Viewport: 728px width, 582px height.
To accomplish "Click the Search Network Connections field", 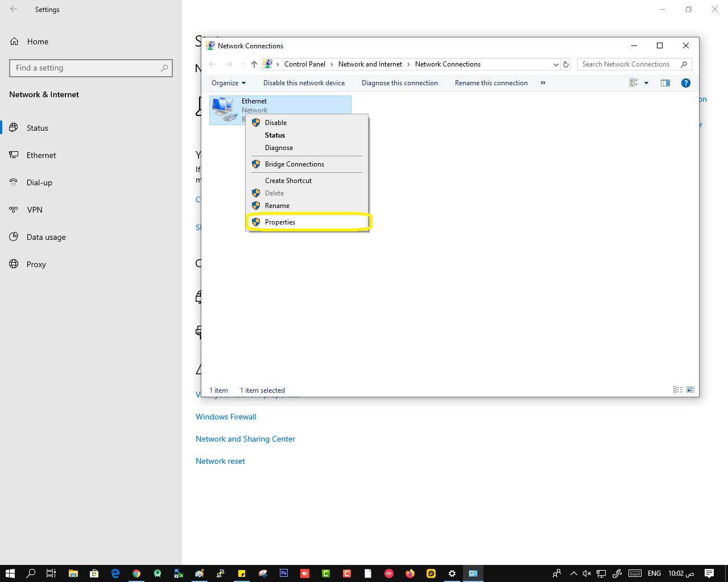I will pos(634,64).
